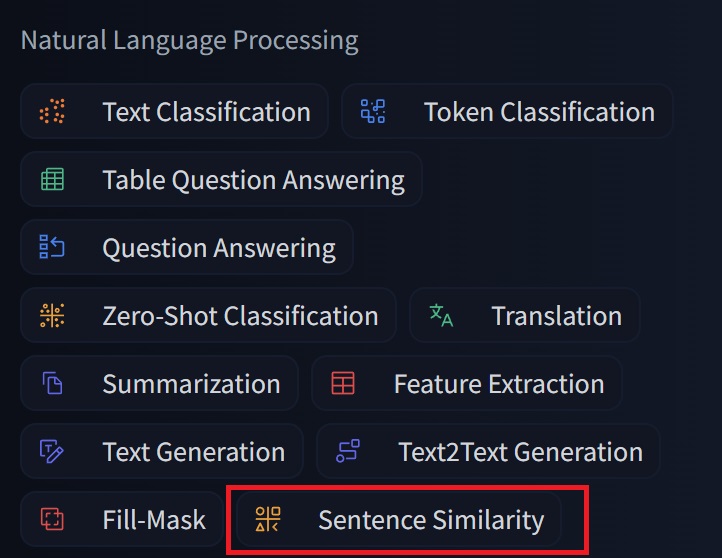Screen dimensions: 722x558
Task: Select the Summarization filter tag
Action: point(191,384)
